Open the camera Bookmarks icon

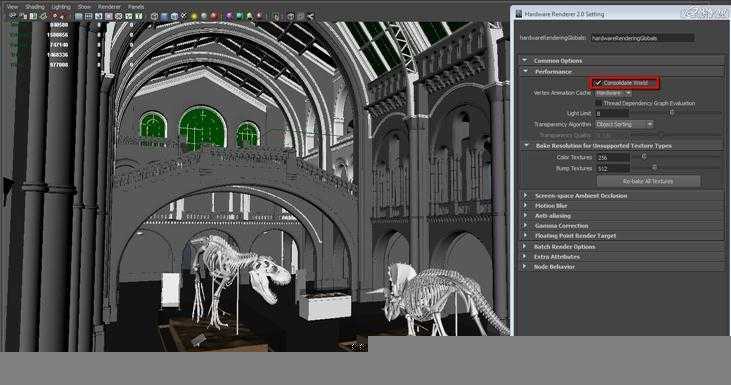[33, 16]
